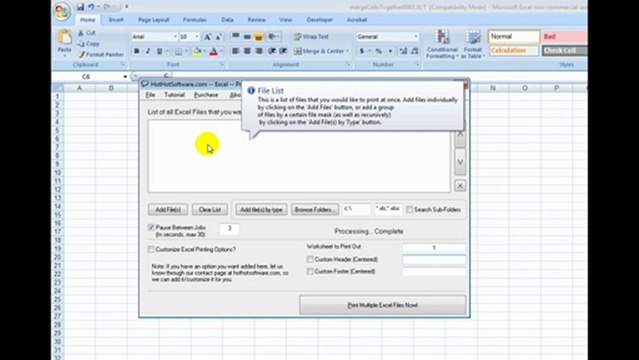Open the Name Box dropdown arrow

[125, 77]
